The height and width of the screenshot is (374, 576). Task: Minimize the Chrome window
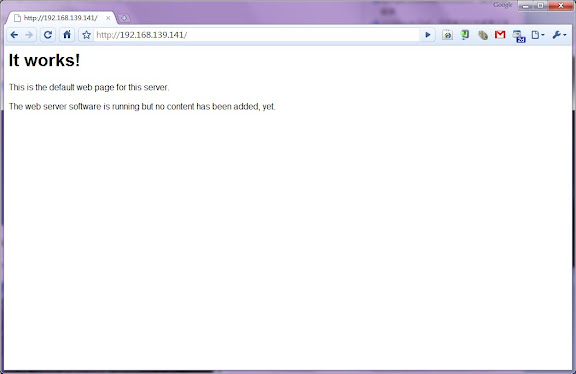[x=525, y=6]
